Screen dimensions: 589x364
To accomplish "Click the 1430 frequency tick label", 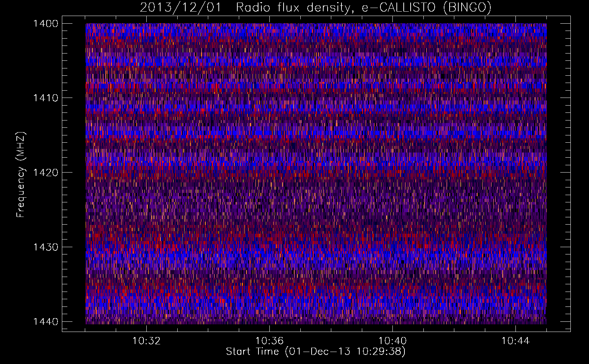I will point(46,247).
